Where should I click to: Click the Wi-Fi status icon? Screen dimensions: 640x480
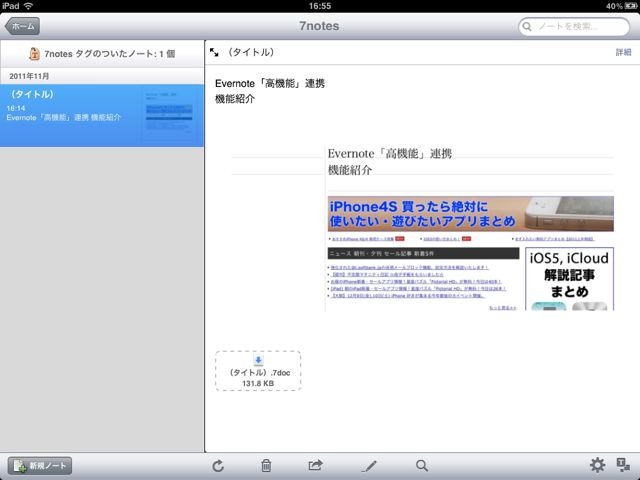tap(28, 6)
